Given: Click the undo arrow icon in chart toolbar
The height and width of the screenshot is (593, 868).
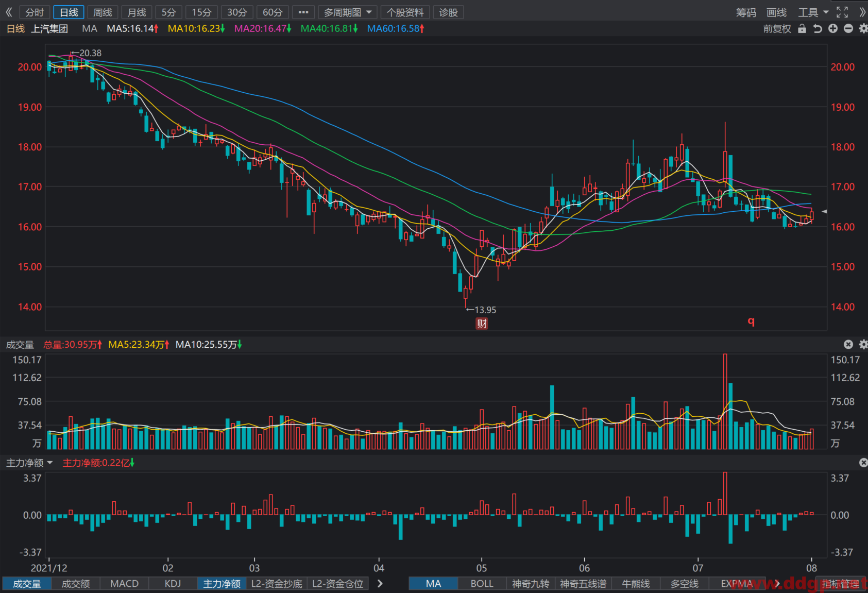Looking at the screenshot, I should pos(818,29).
